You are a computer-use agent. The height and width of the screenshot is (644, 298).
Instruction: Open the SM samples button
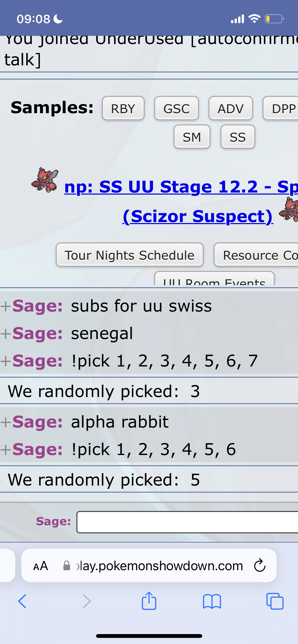click(192, 137)
